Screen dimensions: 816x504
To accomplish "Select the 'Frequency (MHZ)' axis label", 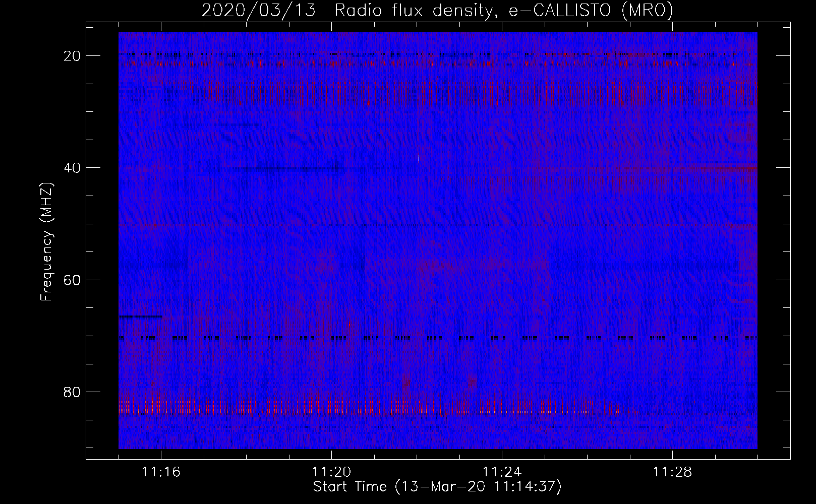I will pos(46,242).
